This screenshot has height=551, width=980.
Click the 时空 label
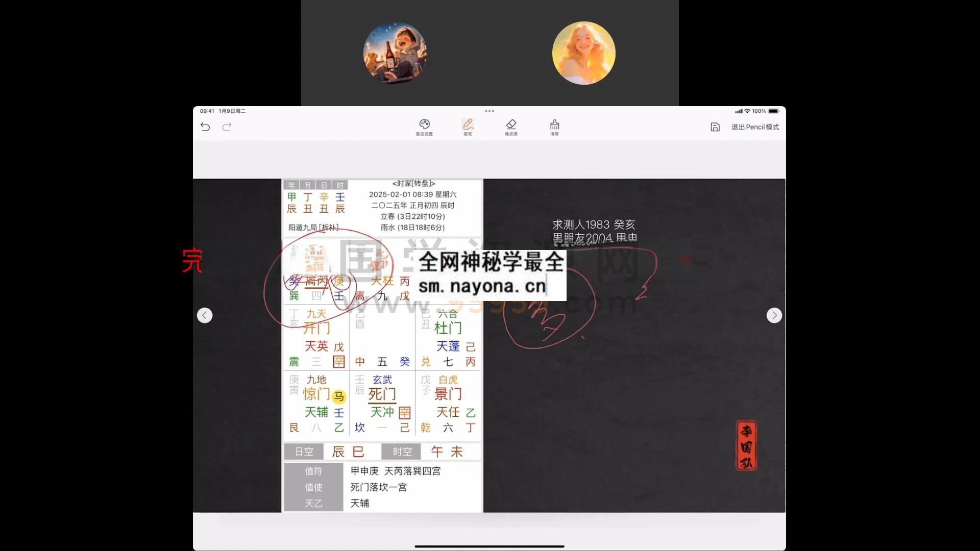pos(402,452)
